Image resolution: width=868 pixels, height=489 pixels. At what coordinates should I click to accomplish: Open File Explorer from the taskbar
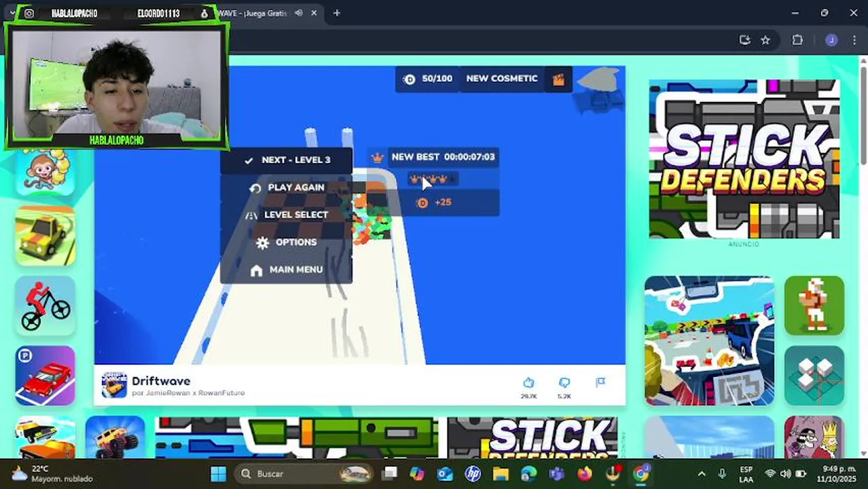[501, 473]
